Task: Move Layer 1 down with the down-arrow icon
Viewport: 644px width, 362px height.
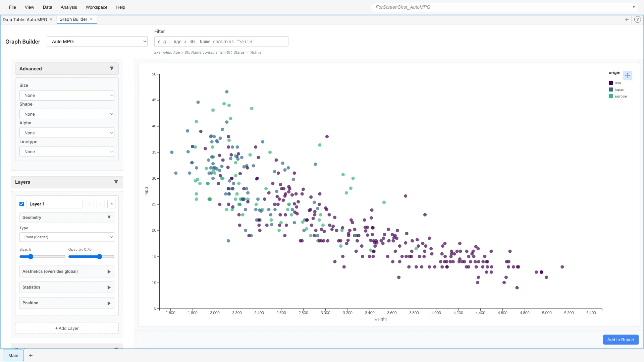Action: pos(100,204)
